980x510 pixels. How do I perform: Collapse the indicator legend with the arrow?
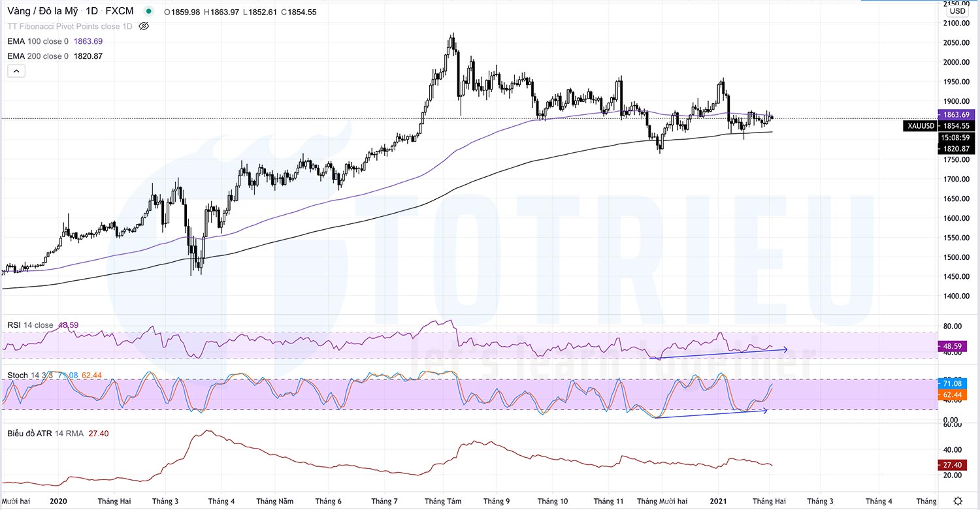click(x=16, y=71)
